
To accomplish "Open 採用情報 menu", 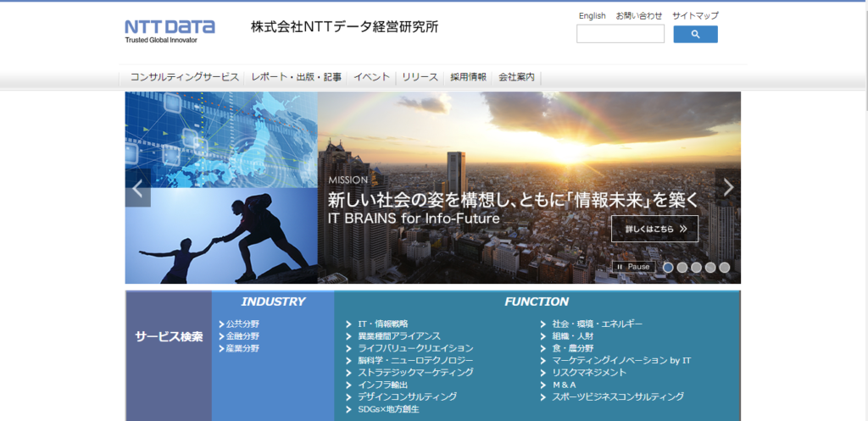I will pyautogui.click(x=468, y=77).
